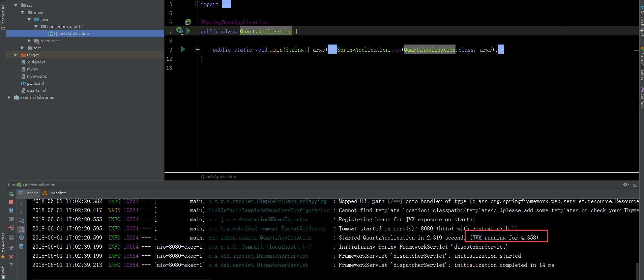Screen dimensions: 644x280
Task: Expand the collapsed import block
Action: [198, 4]
